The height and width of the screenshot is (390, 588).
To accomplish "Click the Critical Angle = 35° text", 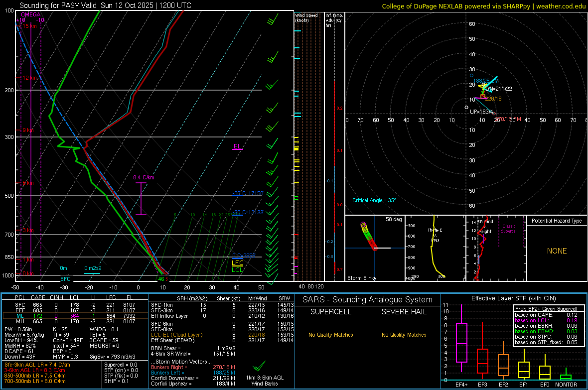I will [x=374, y=200].
